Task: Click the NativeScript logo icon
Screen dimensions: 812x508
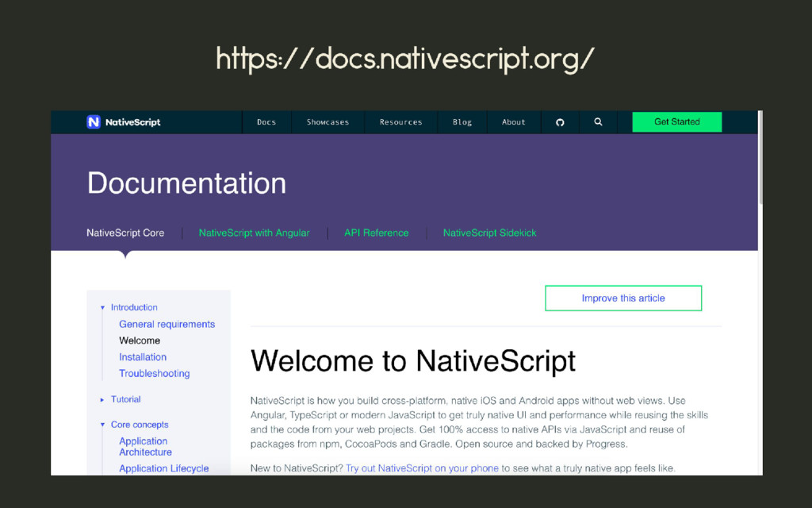Action: tap(94, 121)
